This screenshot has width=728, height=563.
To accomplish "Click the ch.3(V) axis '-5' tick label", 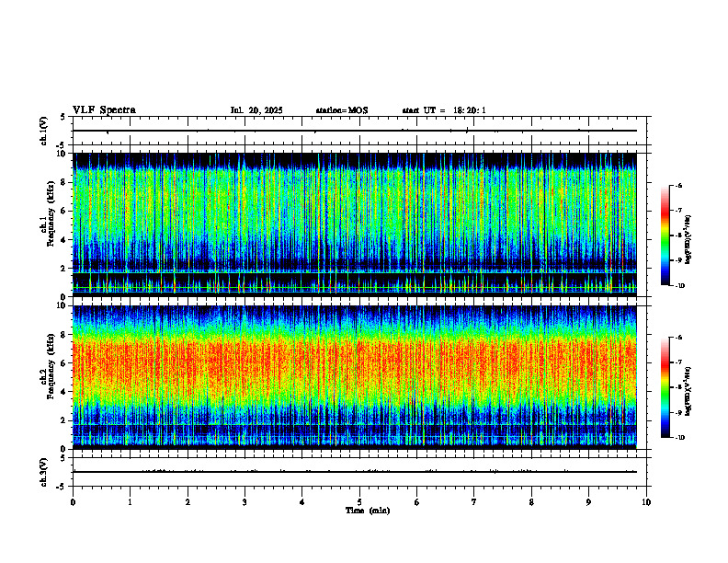I will pos(63,487).
